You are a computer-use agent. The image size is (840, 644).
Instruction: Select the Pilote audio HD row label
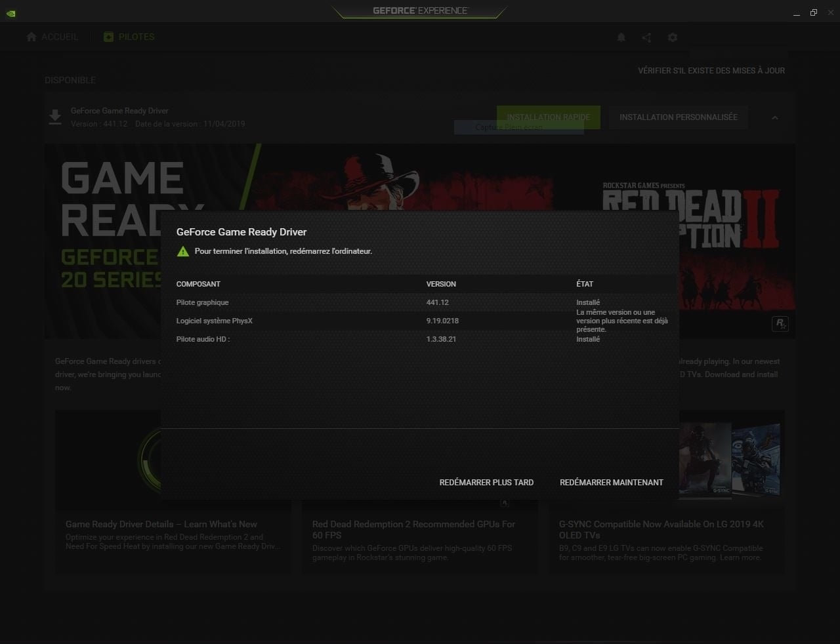(x=203, y=339)
